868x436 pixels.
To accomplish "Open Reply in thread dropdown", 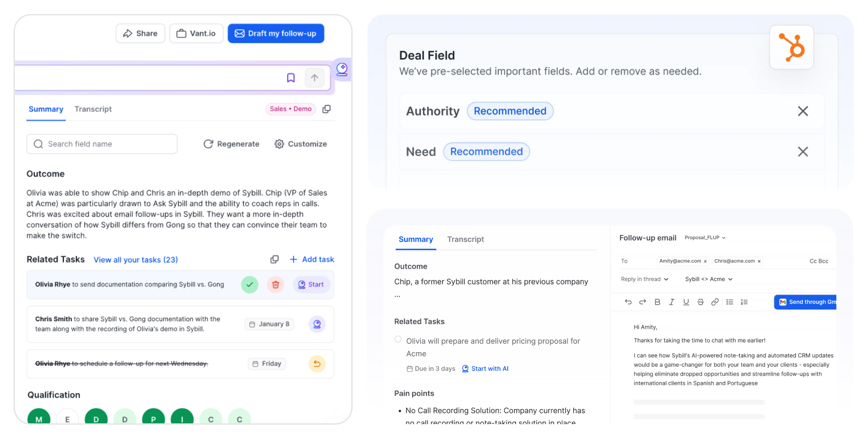I will pyautogui.click(x=645, y=279).
